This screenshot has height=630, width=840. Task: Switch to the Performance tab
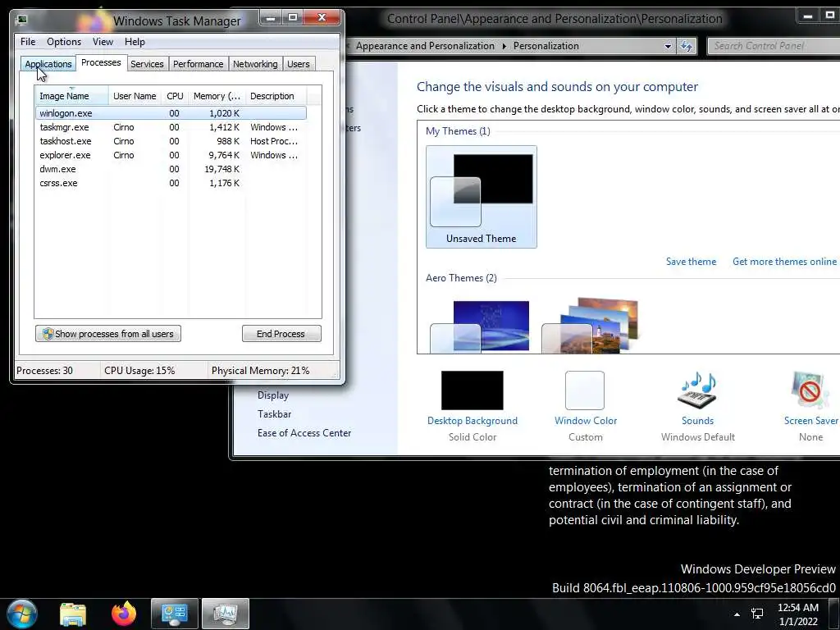(x=198, y=64)
